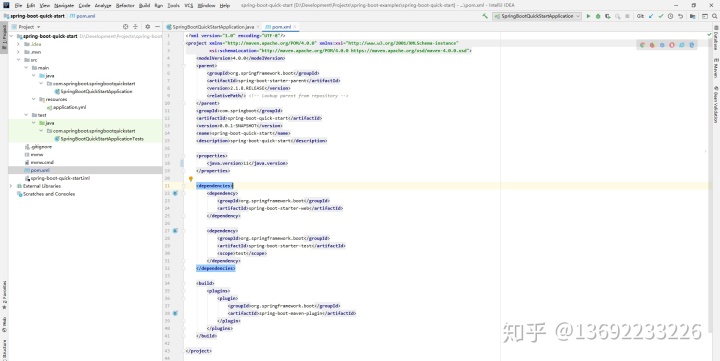720x361 pixels.
Task: Select Scratches and Consoles node
Action: [49, 194]
